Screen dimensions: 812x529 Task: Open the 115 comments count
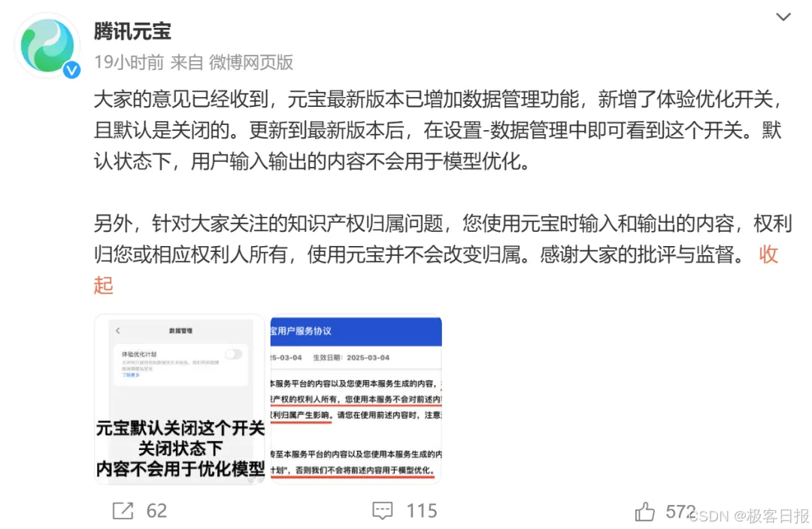pyautogui.click(x=422, y=511)
